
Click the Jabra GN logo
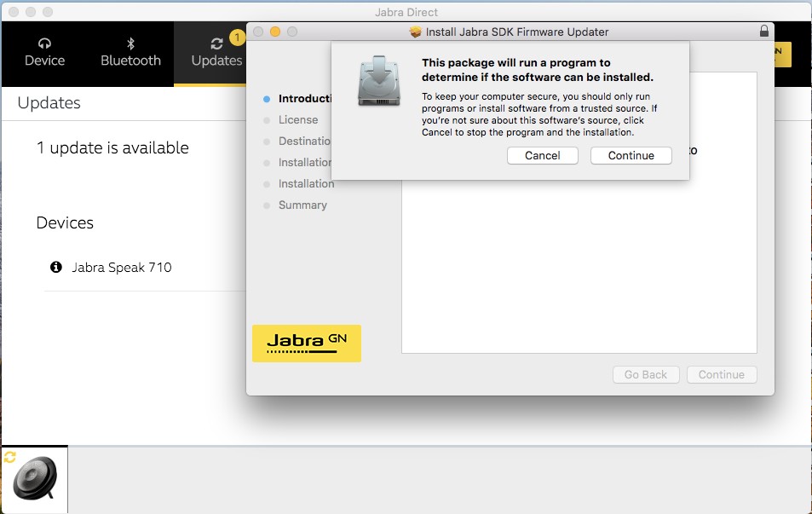pos(307,344)
